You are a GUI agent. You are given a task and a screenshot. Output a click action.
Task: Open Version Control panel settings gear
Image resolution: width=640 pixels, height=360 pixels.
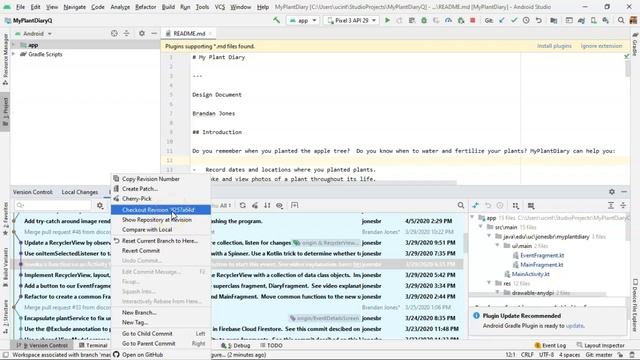tap(611, 192)
